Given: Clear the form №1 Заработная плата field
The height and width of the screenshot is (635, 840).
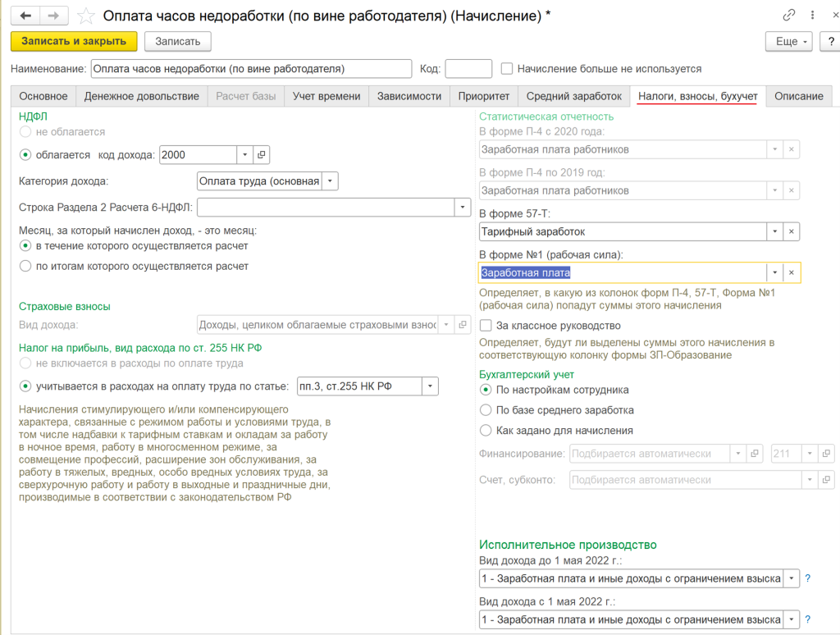Looking at the screenshot, I should click(x=792, y=272).
